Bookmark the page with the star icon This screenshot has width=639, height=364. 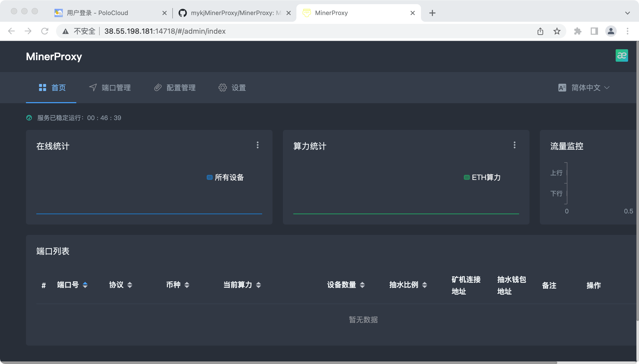[x=556, y=31]
